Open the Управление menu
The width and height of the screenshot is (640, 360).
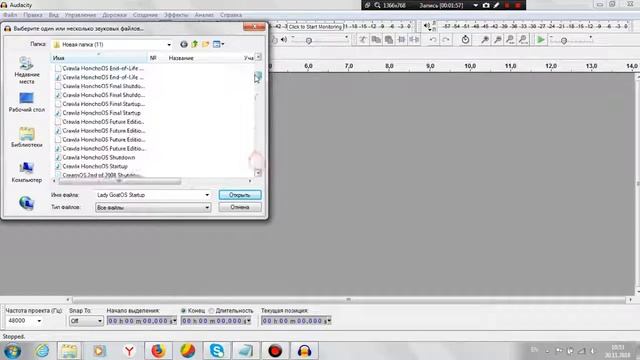(x=80, y=15)
